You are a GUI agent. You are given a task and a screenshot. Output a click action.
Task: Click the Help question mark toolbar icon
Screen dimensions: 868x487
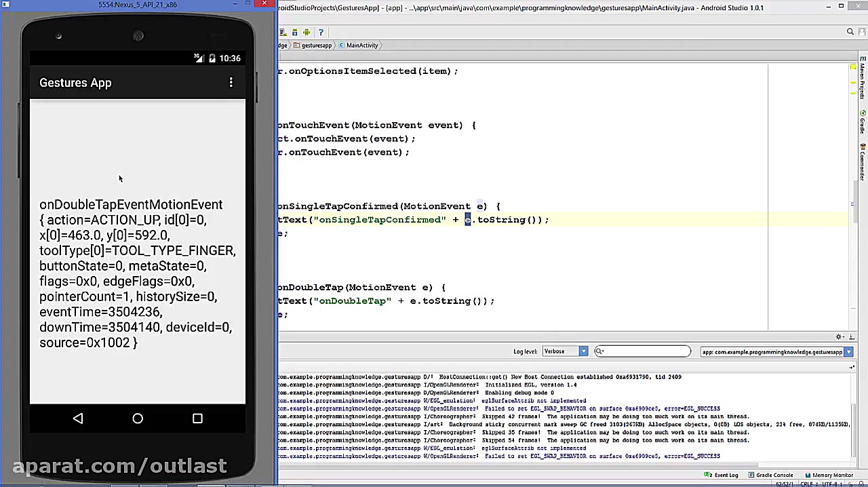321,32
